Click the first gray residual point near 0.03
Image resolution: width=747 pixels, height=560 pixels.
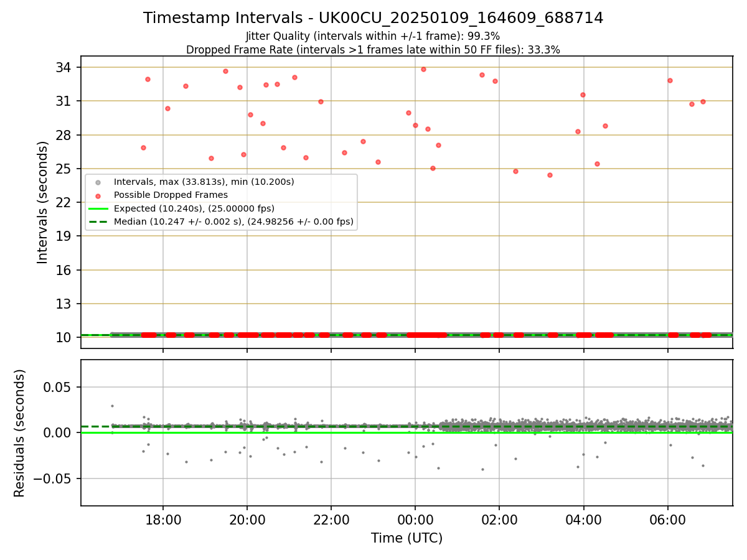click(112, 406)
